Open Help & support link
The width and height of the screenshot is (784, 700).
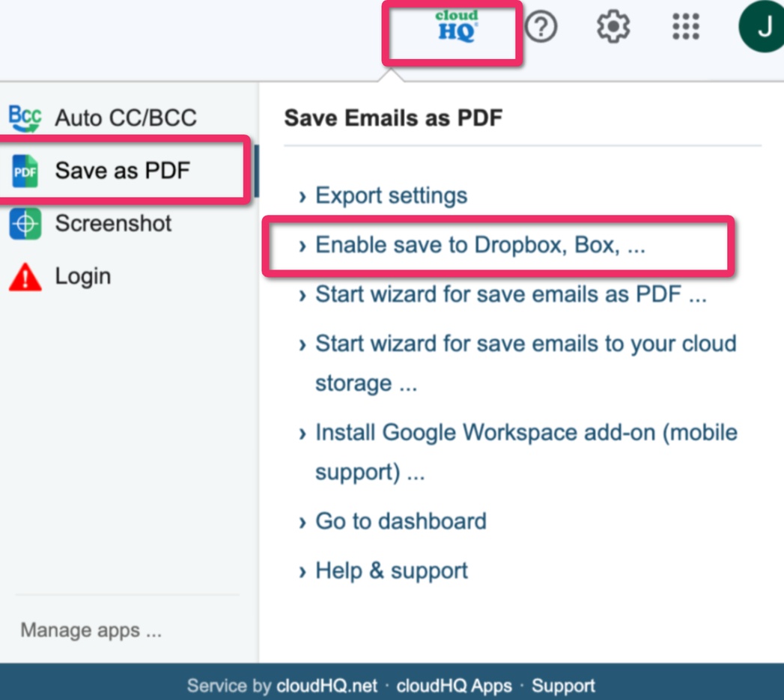point(392,570)
